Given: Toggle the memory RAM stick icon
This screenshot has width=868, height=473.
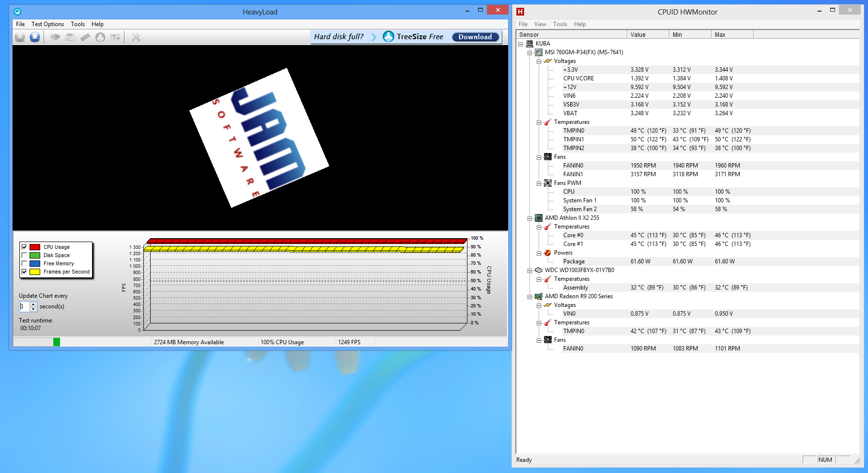Looking at the screenshot, I should [85, 37].
